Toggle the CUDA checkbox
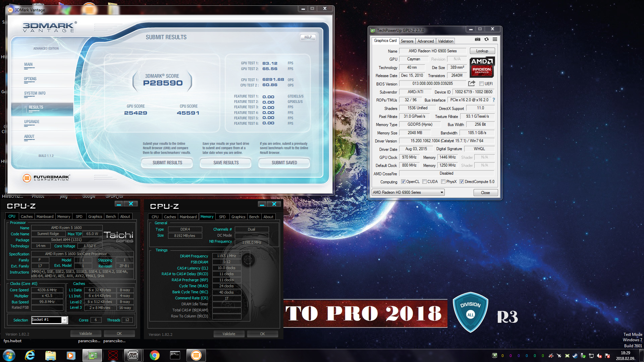 tap(424, 182)
